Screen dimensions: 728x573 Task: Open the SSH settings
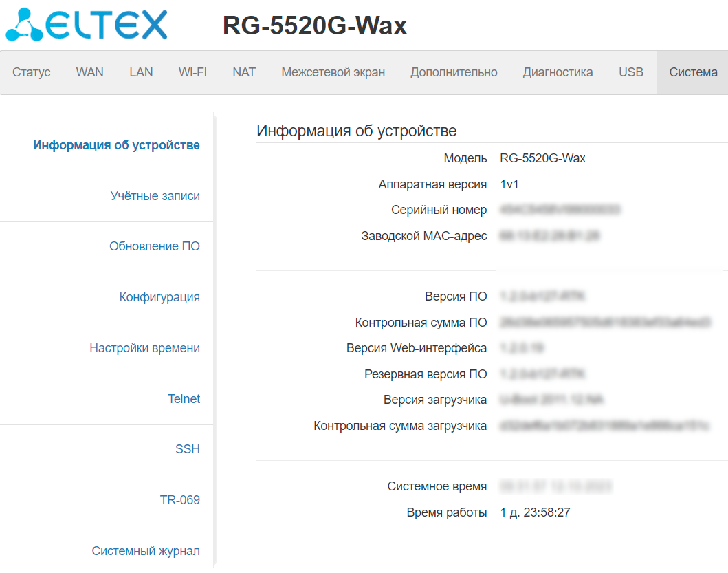coord(187,449)
